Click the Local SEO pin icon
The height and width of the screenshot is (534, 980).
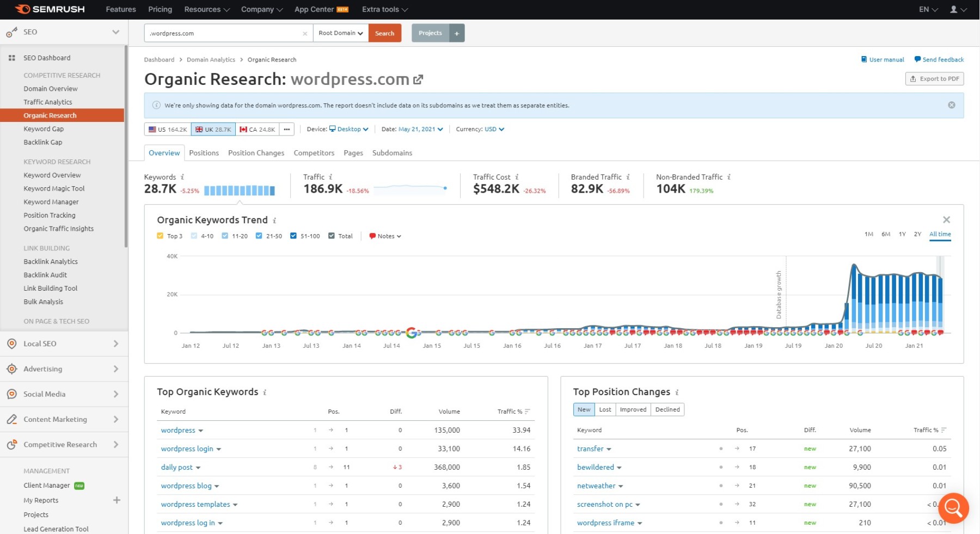coord(11,343)
